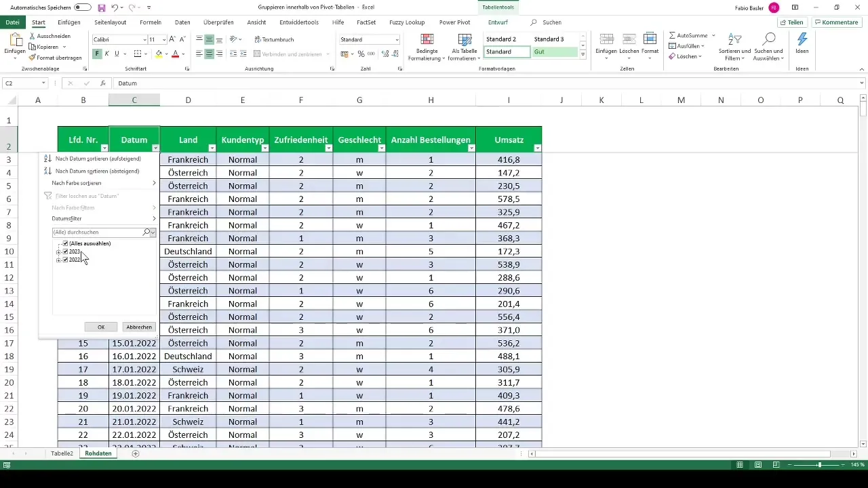The height and width of the screenshot is (488, 868).
Task: Uncheck the 2022 checkbox
Action: (x=65, y=260)
